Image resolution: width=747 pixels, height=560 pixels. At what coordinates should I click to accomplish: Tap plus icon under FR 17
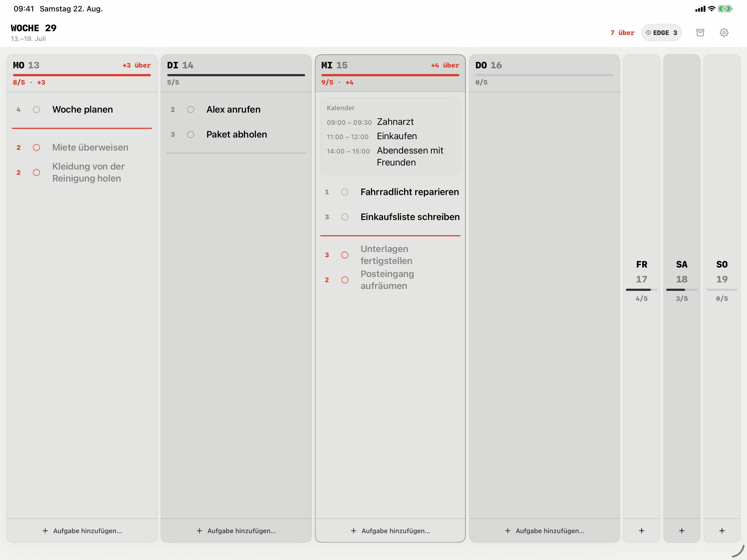(x=642, y=531)
